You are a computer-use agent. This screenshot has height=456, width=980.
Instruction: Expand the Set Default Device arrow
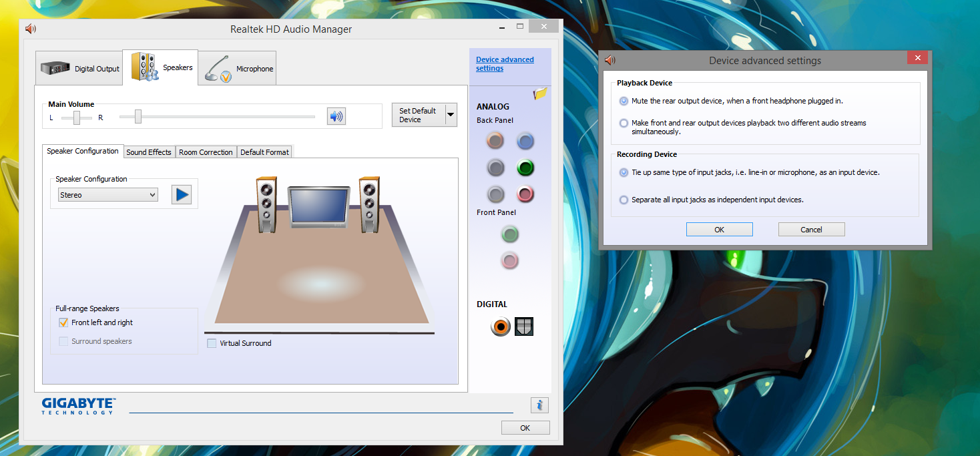tap(451, 115)
